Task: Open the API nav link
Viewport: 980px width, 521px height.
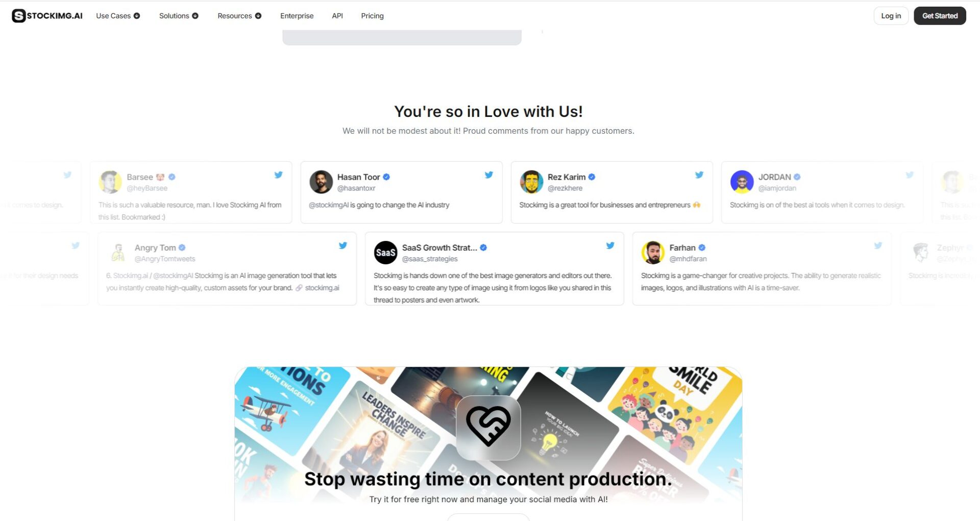Action: [337, 16]
